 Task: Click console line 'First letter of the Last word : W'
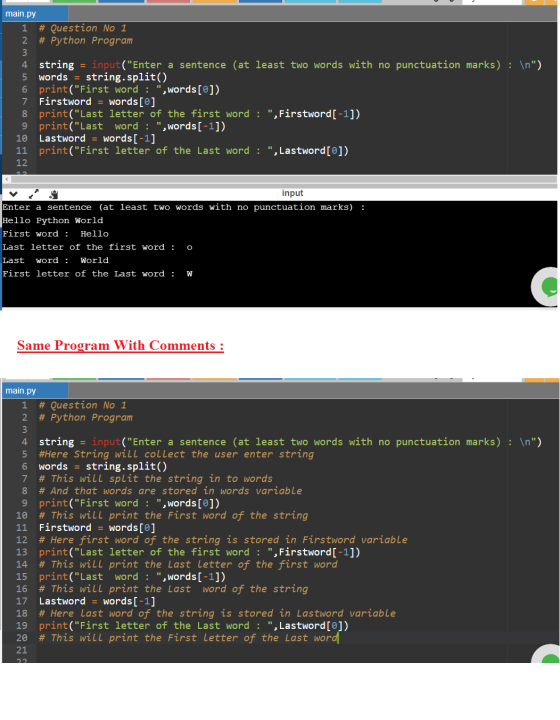(97, 274)
